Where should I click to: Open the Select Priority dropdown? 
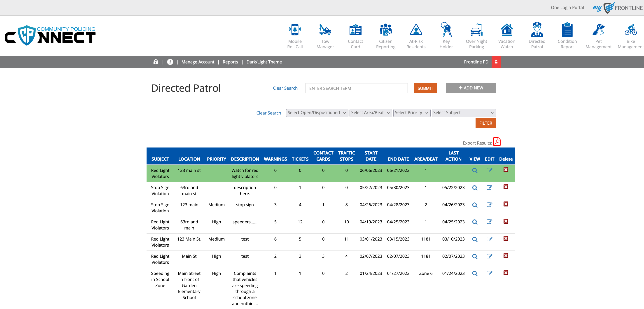tap(411, 113)
